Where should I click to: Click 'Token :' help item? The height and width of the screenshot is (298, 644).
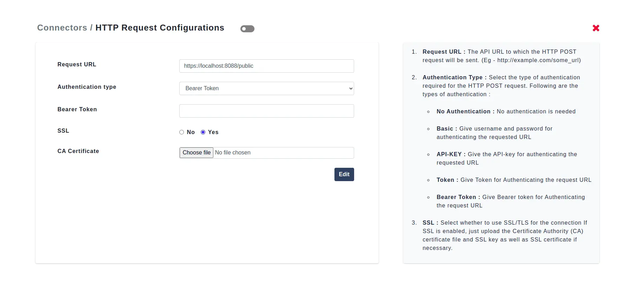coord(447,180)
